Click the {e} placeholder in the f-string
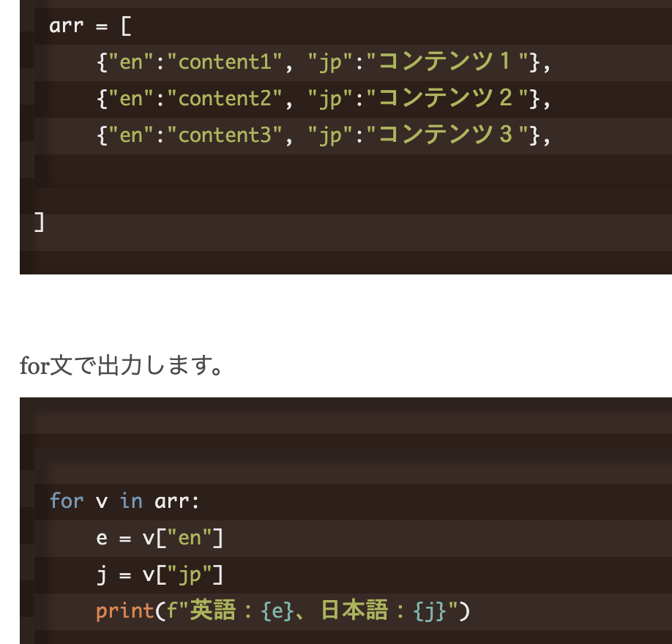Viewport: 672px width, 644px height. coord(276,611)
